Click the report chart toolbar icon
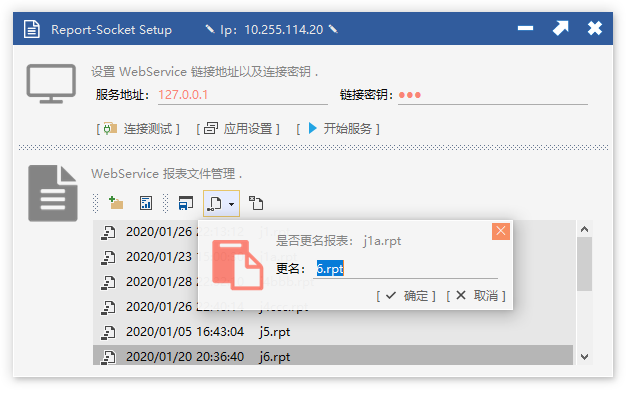 pyautogui.click(x=146, y=203)
